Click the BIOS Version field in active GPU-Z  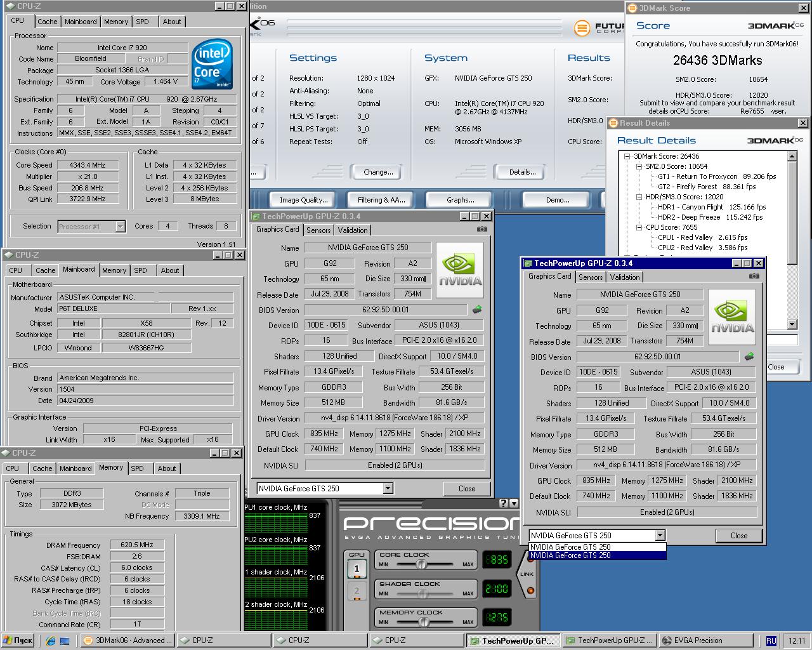pyautogui.click(x=658, y=357)
